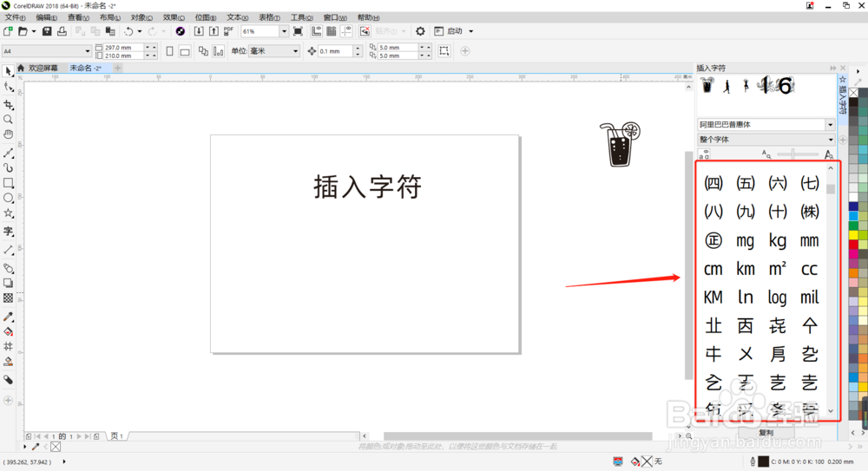The height and width of the screenshot is (471, 868).
Task: Open the 启动 launcher dropdown
Action: coord(471,31)
